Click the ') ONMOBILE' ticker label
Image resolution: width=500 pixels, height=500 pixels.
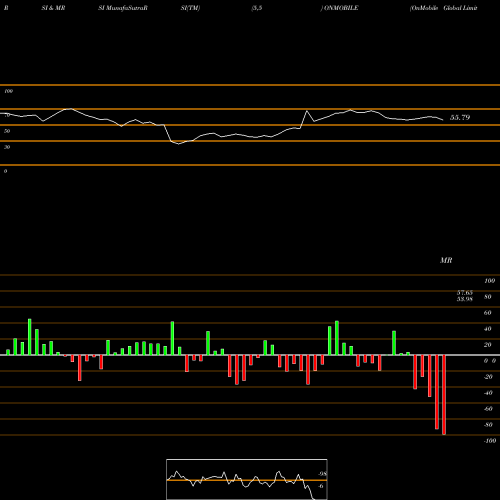pyautogui.click(x=339, y=8)
